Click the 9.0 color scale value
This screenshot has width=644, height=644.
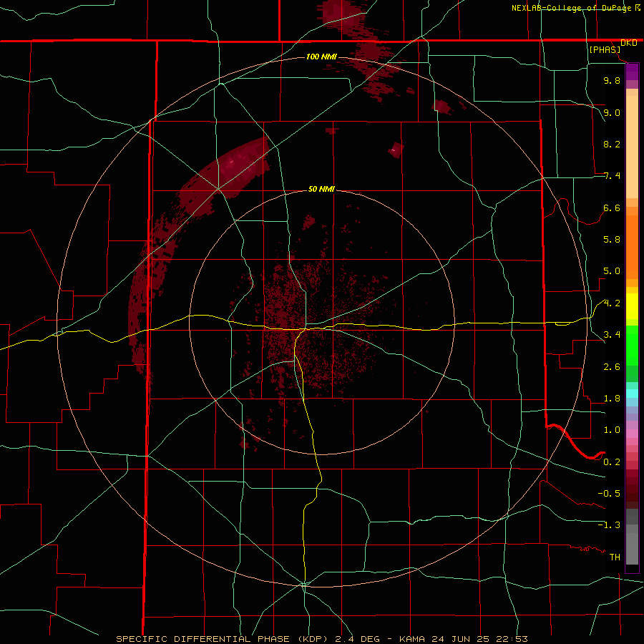click(612, 112)
